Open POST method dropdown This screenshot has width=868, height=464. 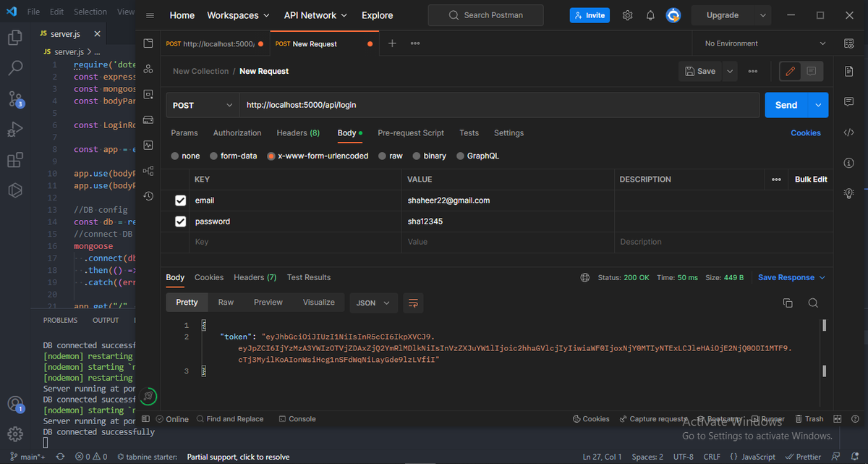(203, 105)
